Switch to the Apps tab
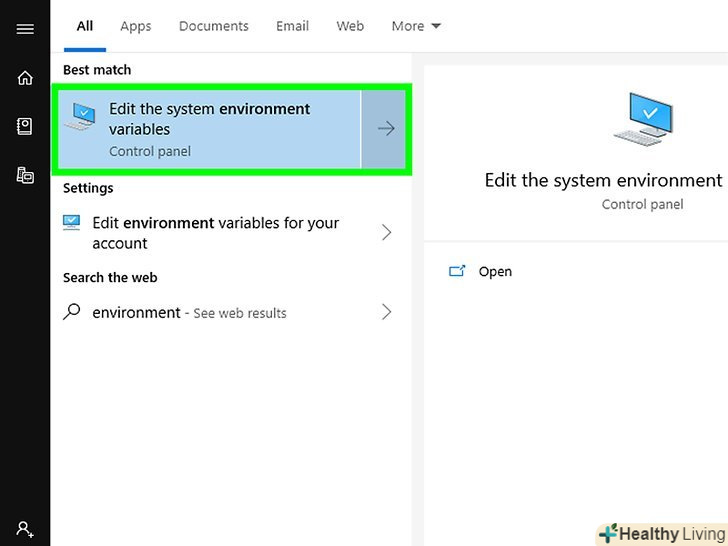The height and width of the screenshot is (546, 728). coord(135,26)
